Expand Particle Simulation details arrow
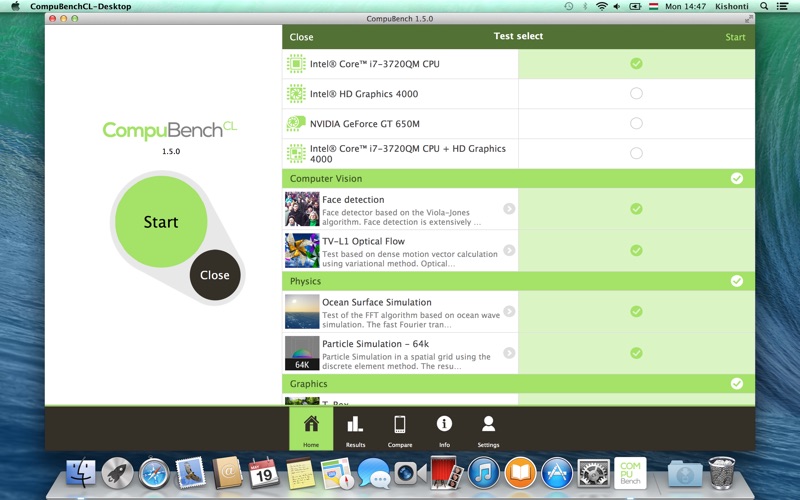The height and width of the screenshot is (500, 800). click(509, 353)
